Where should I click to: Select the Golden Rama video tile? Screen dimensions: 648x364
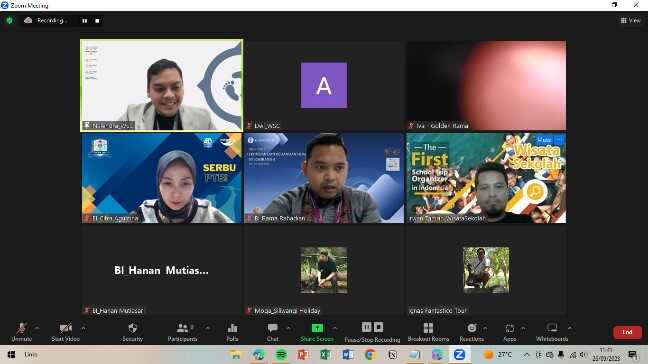pyautogui.click(x=486, y=86)
